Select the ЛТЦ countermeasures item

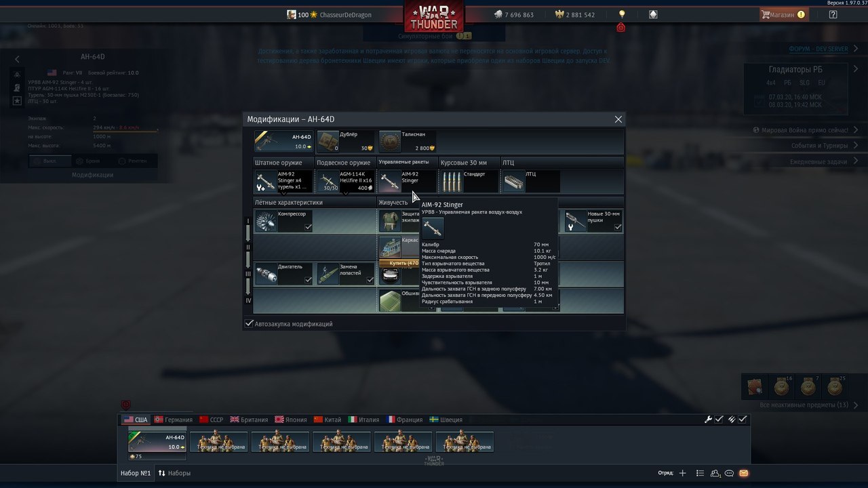coord(531,181)
